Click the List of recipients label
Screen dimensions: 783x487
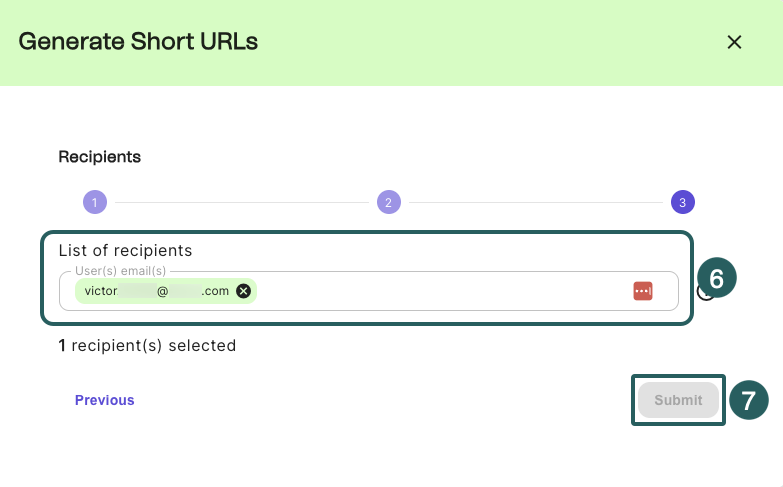(125, 250)
